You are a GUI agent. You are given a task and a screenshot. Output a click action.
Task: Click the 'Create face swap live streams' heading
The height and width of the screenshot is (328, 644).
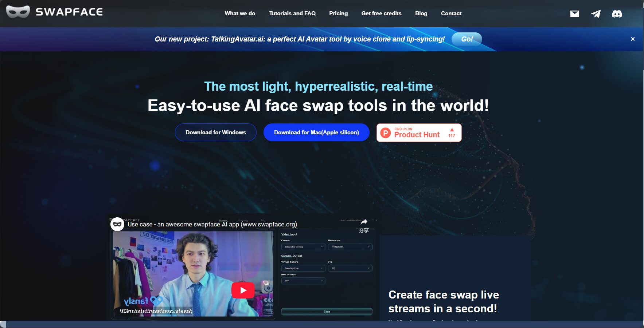[444, 301]
